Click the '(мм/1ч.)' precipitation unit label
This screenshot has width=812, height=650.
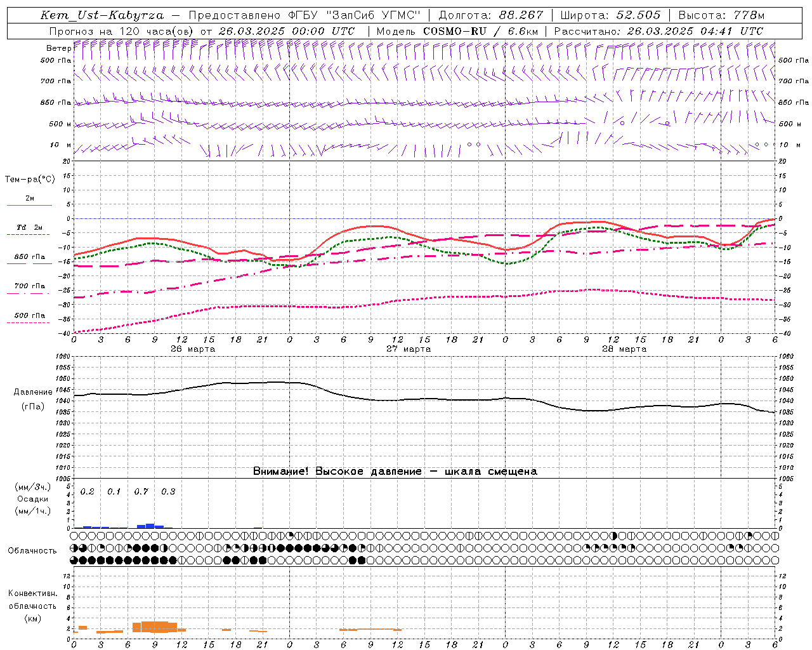tap(33, 511)
